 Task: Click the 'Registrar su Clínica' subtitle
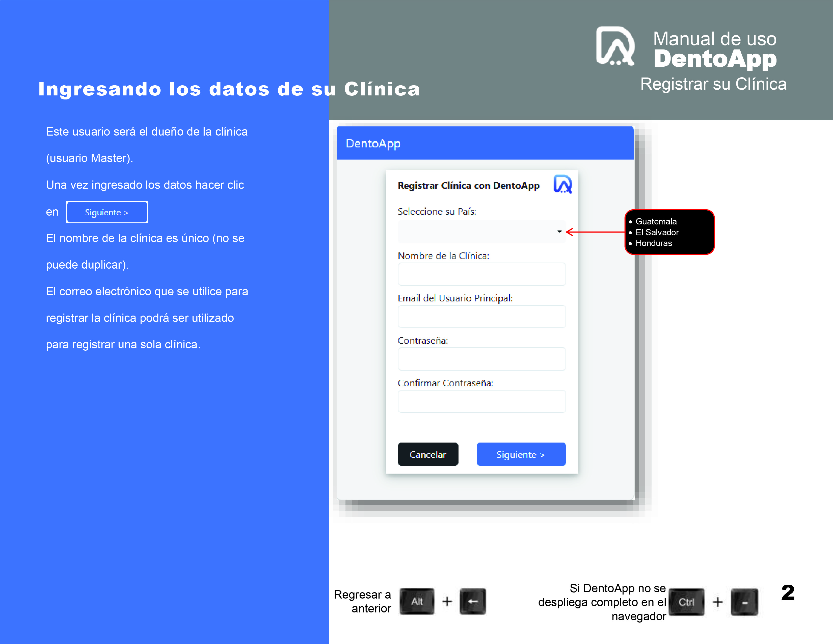(713, 84)
